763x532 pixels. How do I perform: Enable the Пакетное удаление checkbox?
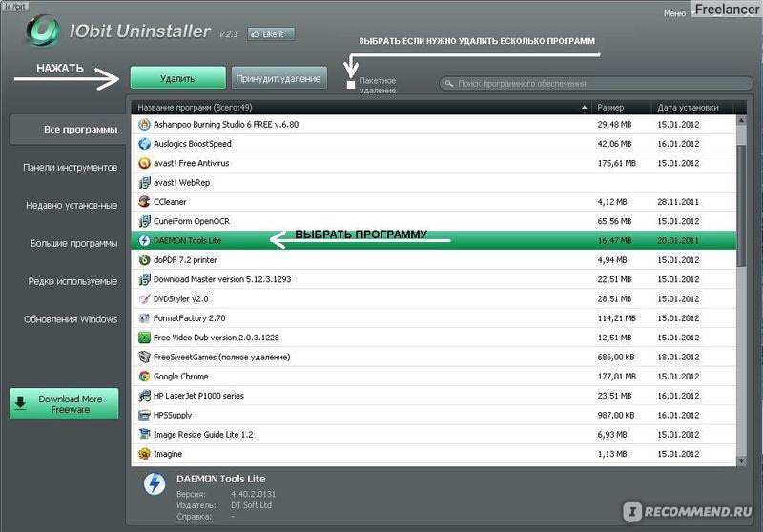tap(351, 85)
